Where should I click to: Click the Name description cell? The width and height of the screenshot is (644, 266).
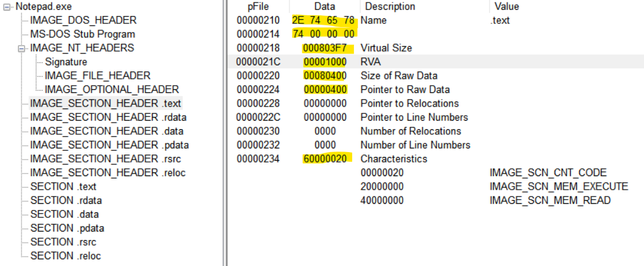(373, 20)
